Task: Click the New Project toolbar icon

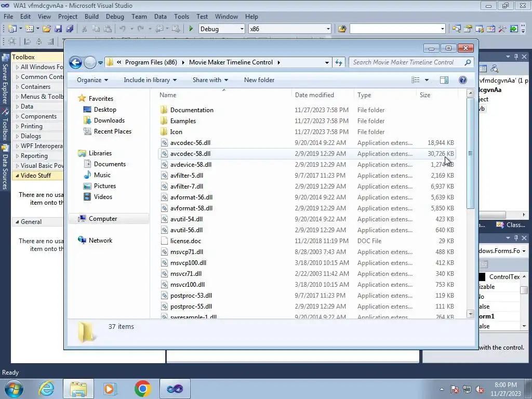Action: (x=12, y=29)
